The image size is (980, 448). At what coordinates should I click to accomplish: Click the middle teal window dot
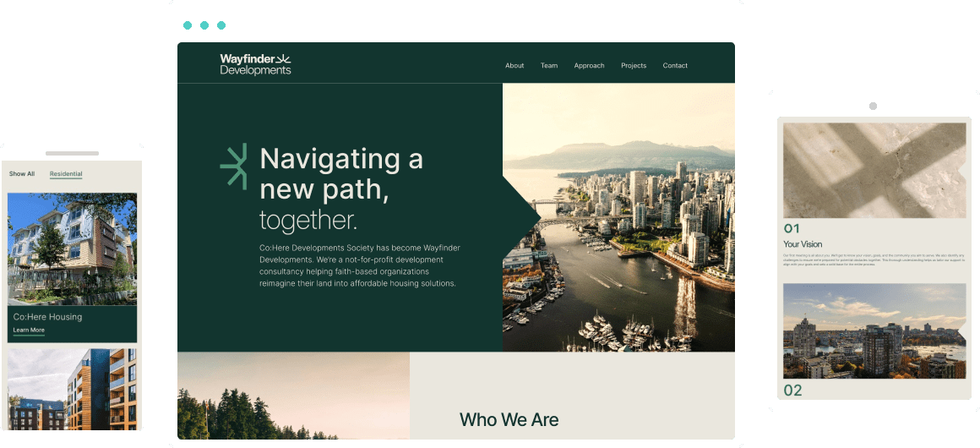tap(204, 25)
